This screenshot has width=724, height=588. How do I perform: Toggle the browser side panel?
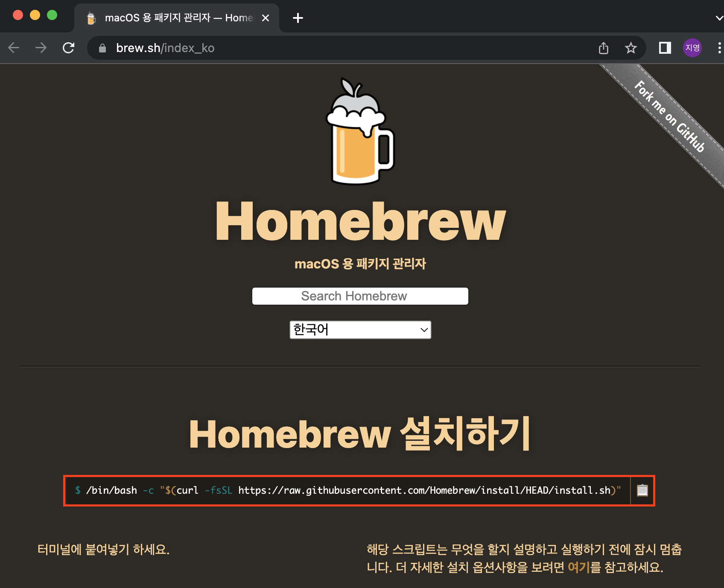click(665, 48)
